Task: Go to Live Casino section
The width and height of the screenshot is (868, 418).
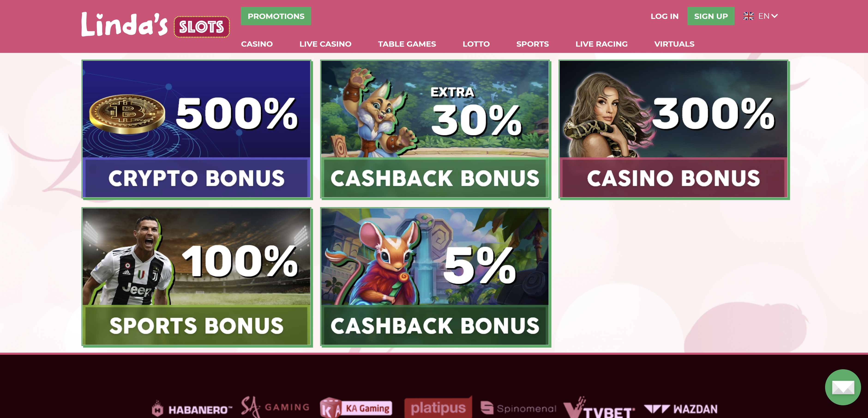Action: click(x=325, y=44)
